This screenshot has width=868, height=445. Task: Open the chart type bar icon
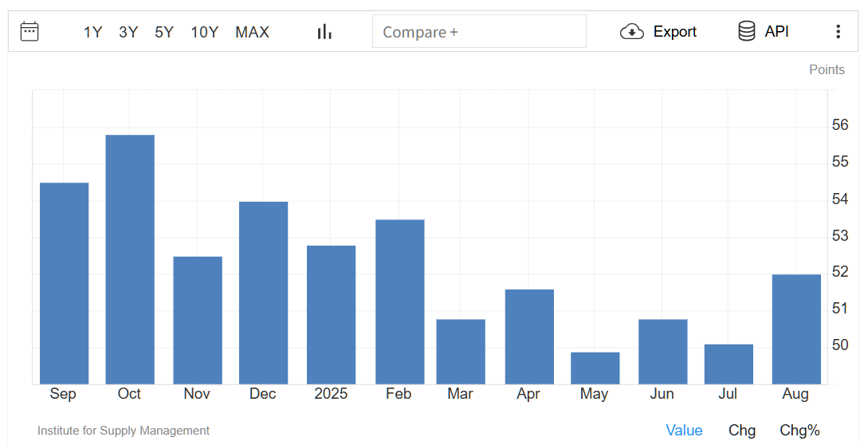[324, 32]
